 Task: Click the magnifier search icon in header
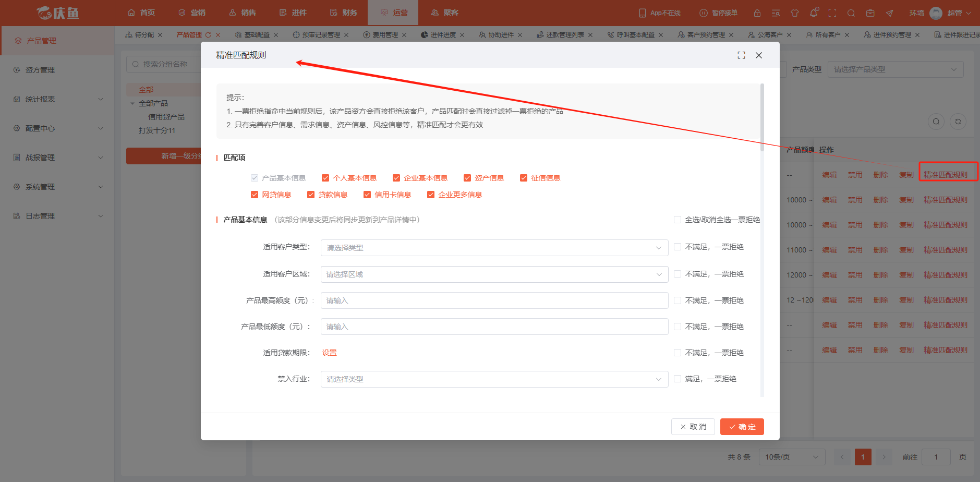[x=851, y=13]
